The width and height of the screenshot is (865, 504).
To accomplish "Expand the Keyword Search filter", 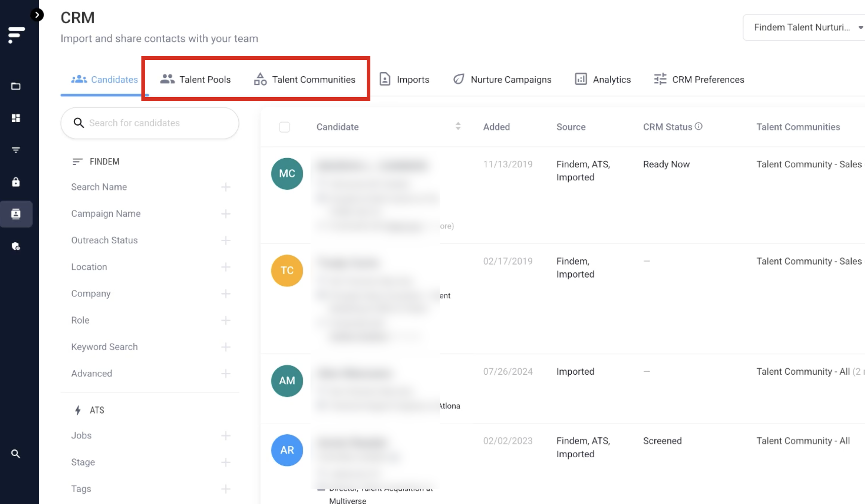I will coord(226,347).
